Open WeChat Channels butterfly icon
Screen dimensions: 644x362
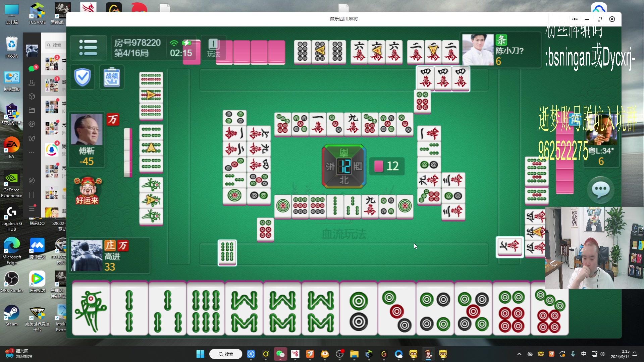coord(32,138)
